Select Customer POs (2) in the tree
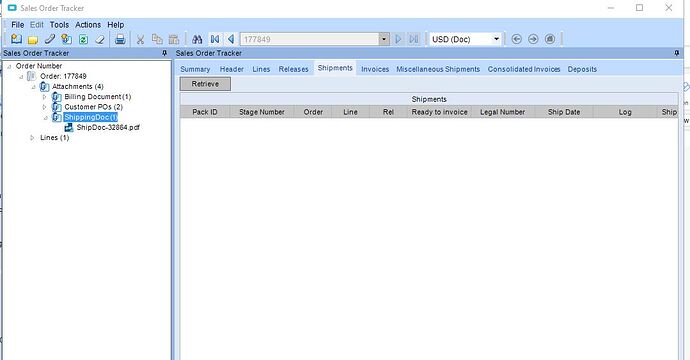This screenshot has height=360, width=690. pos(94,107)
